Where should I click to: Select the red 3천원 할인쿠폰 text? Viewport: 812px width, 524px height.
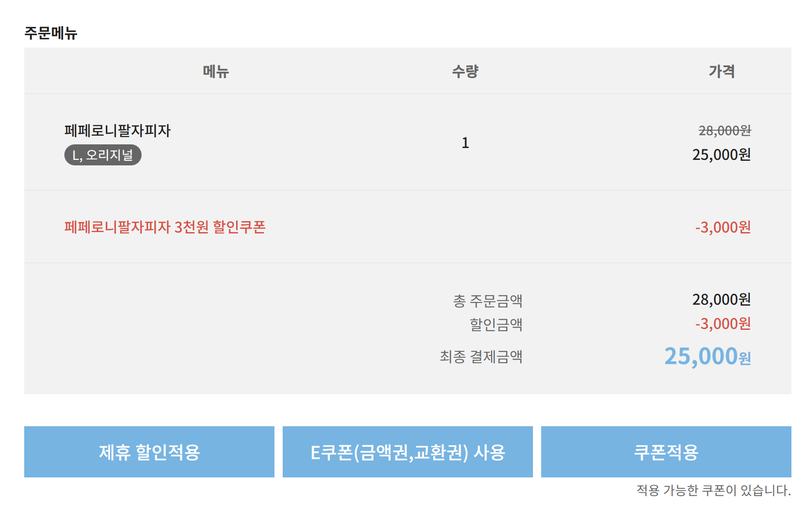tap(165, 227)
